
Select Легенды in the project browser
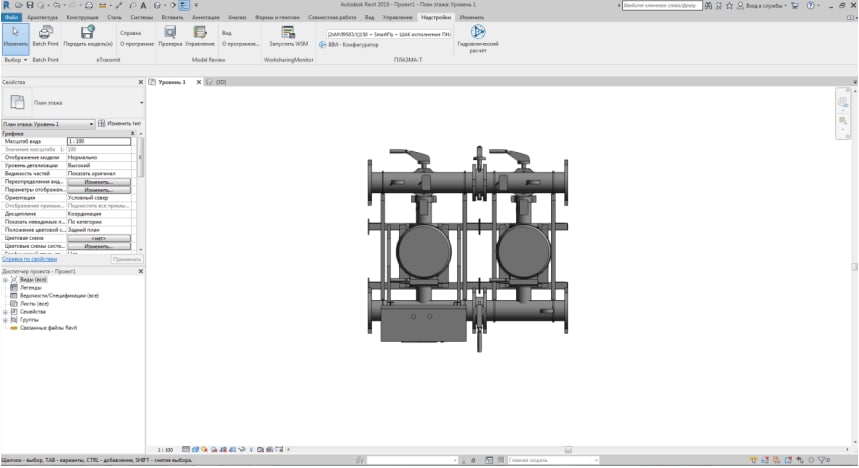point(31,288)
